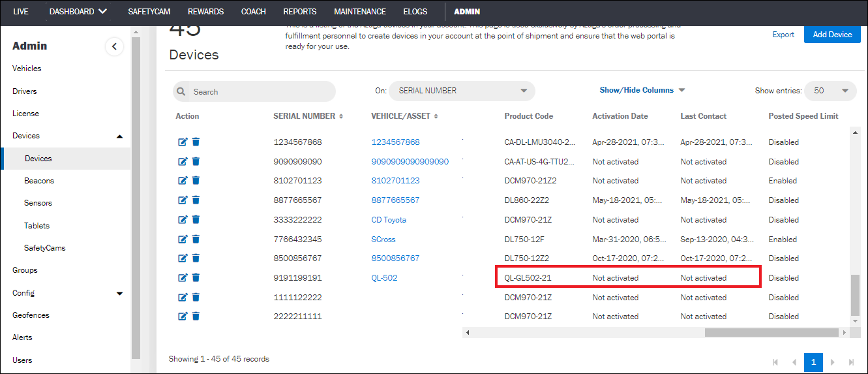Open the SAFETYCAM tab
The image size is (868, 374).
(x=149, y=12)
